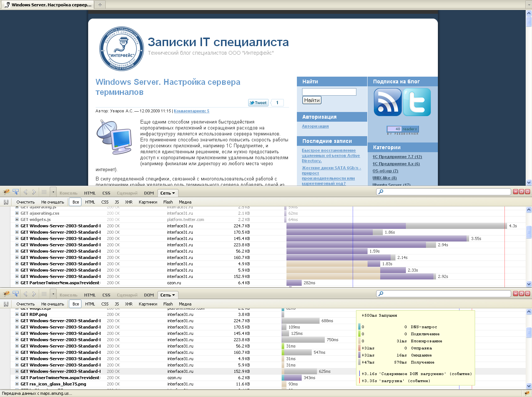The image size is (532, 397).
Task: Click the upper Net panel scrollbar thumb
Action: (529, 233)
